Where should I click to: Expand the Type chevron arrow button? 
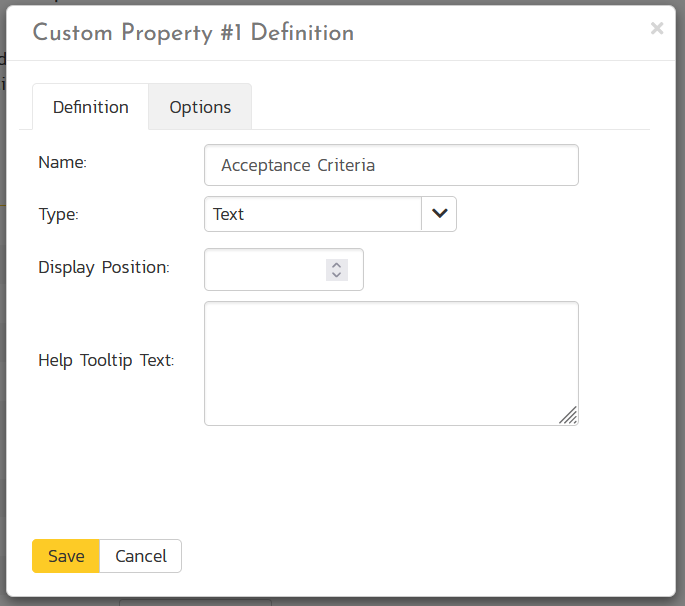(x=439, y=214)
